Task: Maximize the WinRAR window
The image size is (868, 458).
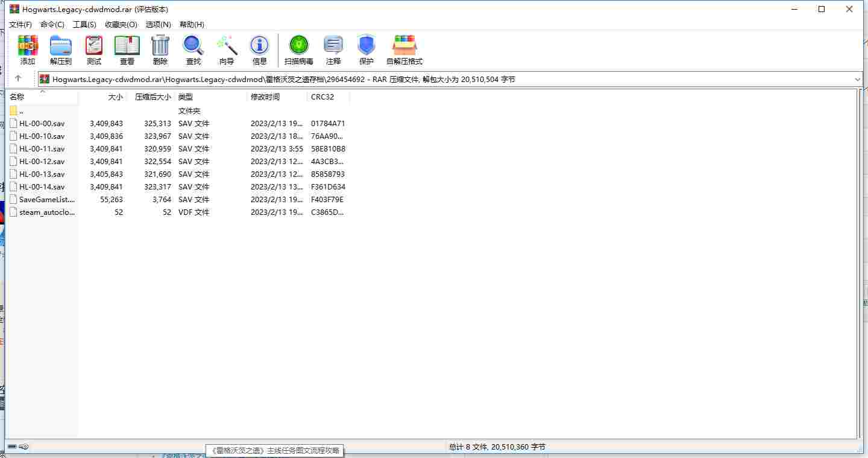Action: (x=821, y=9)
